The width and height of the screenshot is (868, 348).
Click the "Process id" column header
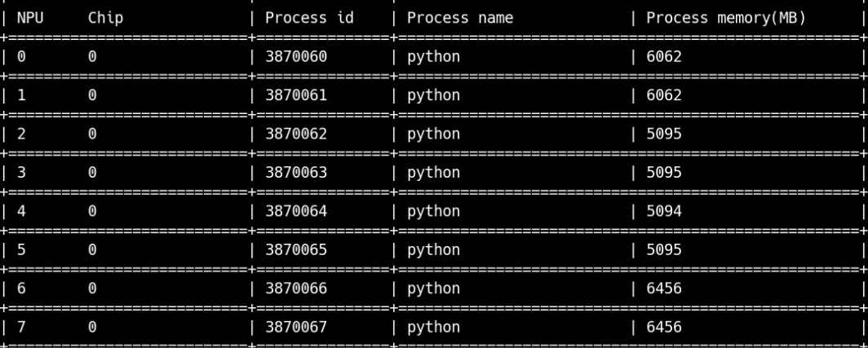coord(309,17)
